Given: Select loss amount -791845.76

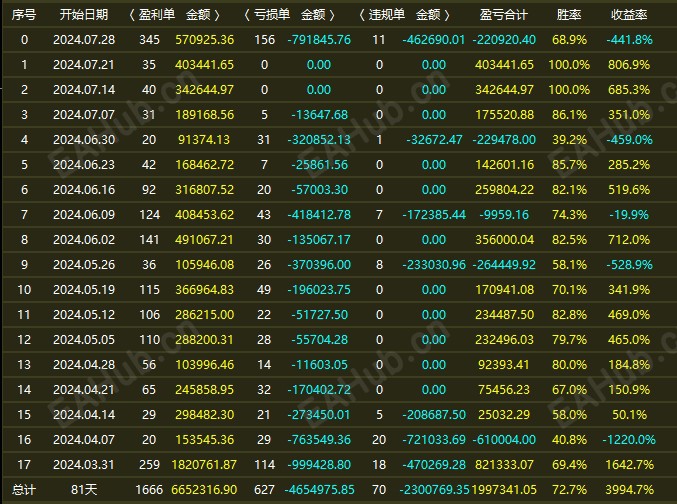Looking at the screenshot, I should pos(319,40).
